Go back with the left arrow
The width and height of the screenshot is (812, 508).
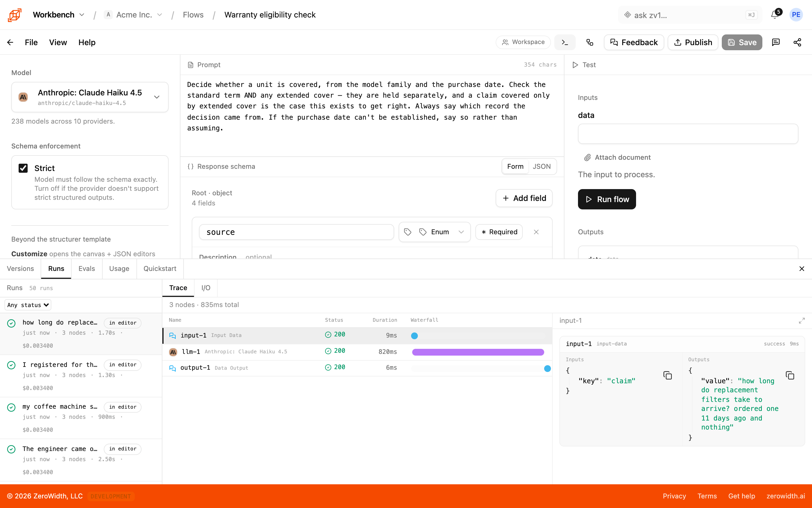coord(10,42)
